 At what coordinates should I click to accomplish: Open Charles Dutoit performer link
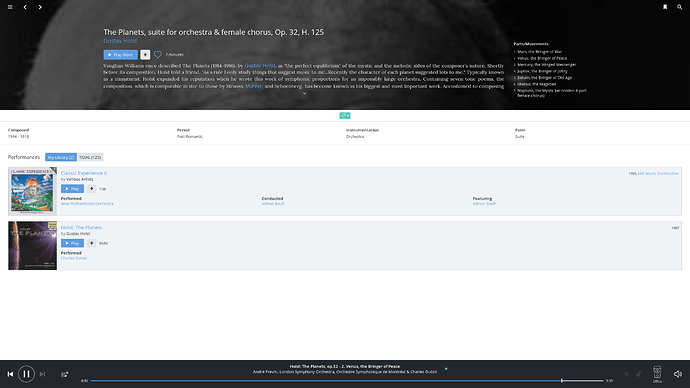click(73, 258)
